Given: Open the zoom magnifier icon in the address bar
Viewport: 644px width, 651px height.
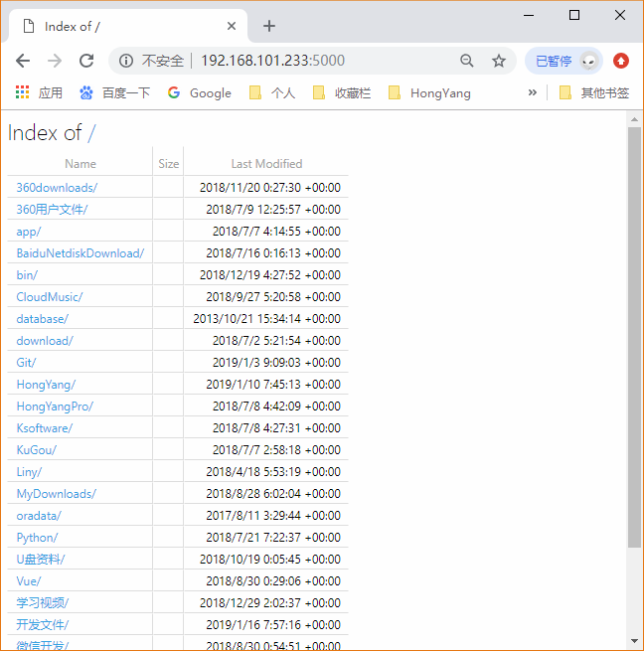Looking at the screenshot, I should tap(467, 61).
